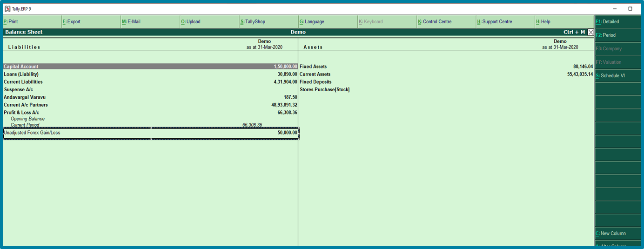The height and width of the screenshot is (249, 644).
Task: Select the Current A/c Partners row
Action: tap(150, 105)
